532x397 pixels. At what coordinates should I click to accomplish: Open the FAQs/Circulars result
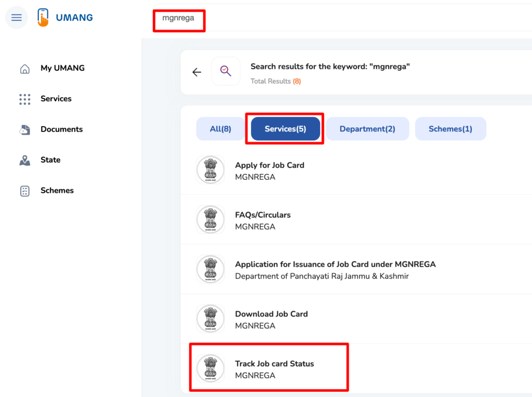pos(262,215)
